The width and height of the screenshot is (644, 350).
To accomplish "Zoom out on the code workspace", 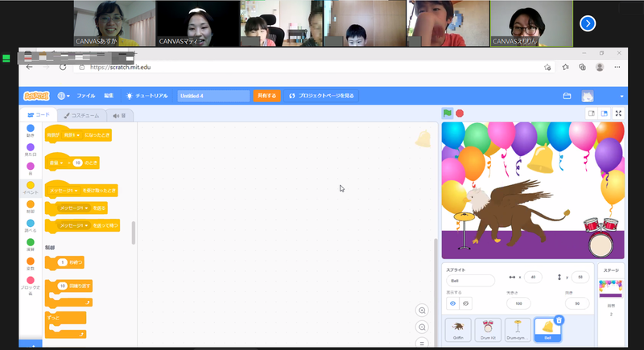I will pyautogui.click(x=421, y=327).
